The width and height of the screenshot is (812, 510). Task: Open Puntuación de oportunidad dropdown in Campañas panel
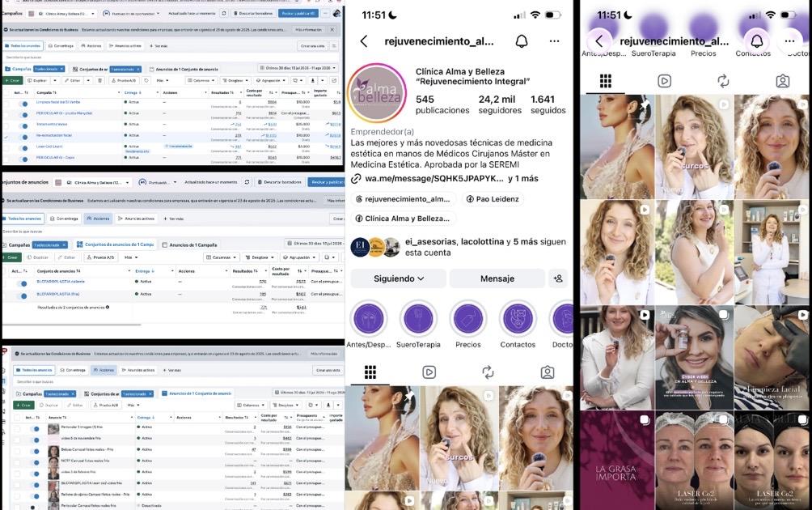pyautogui.click(x=131, y=13)
